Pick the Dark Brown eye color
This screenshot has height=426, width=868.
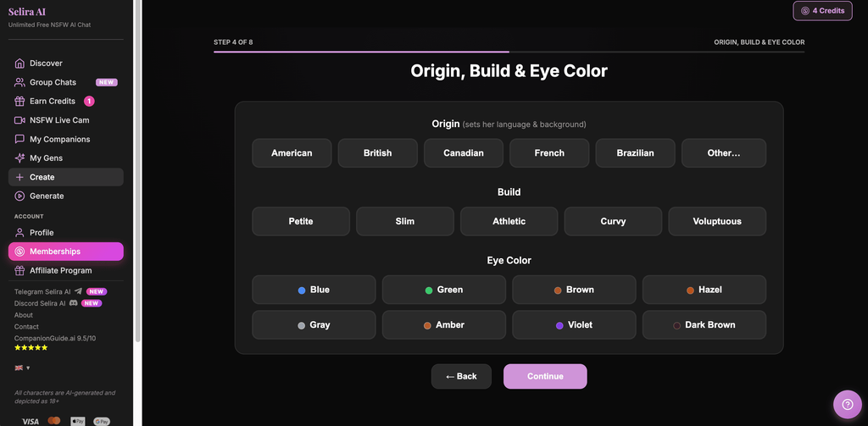click(x=704, y=324)
